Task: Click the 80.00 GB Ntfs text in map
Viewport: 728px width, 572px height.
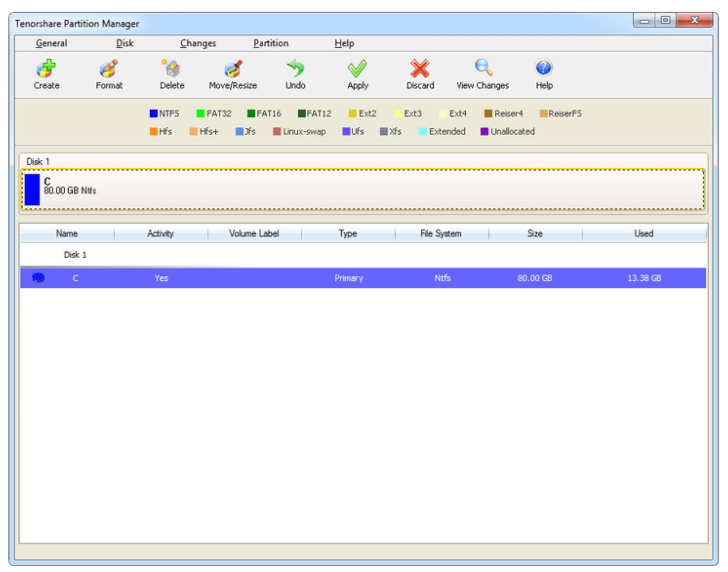Action: 70,191
